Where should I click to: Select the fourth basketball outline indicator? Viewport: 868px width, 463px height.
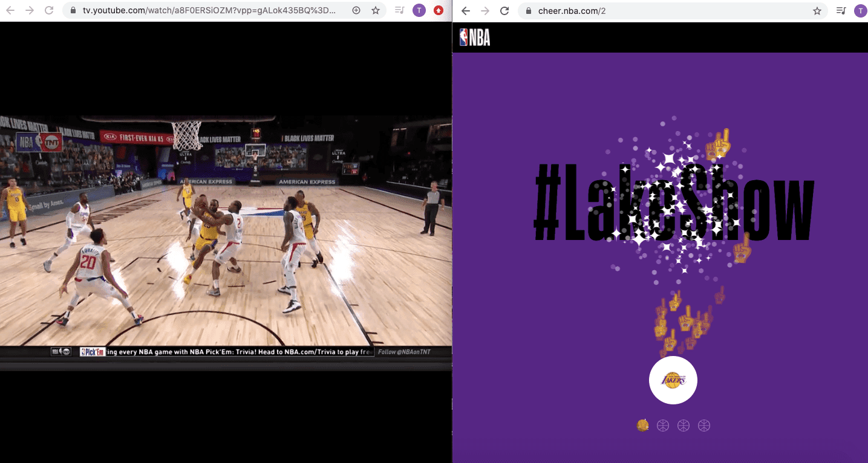tap(704, 426)
